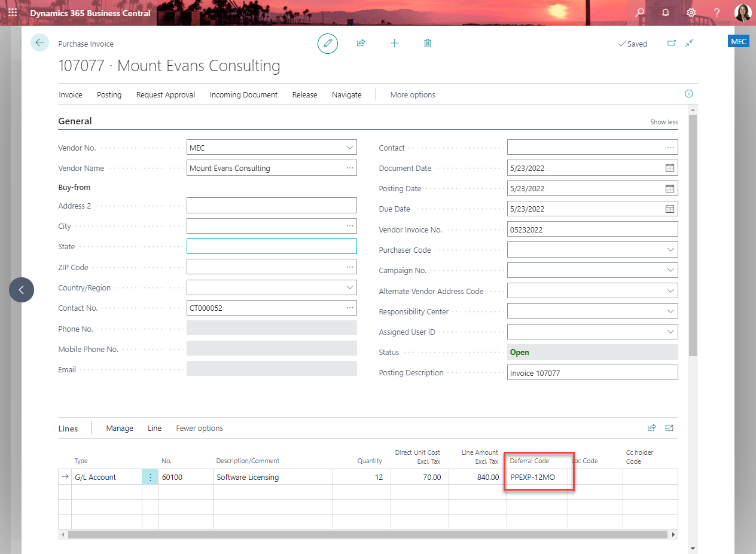Click the PPEXP-12MO deferral code cell
756x554 pixels.
(537, 477)
